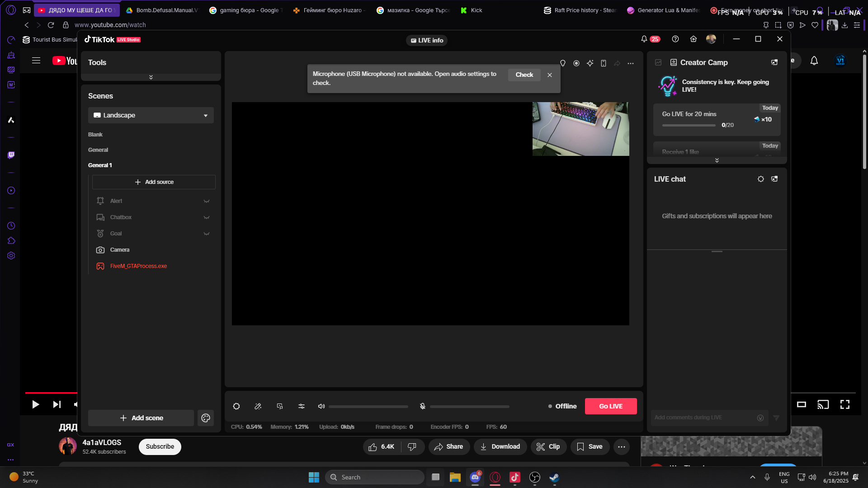Open Steam from the Windows taskbar
Screen dimensions: 868x488
555,477
